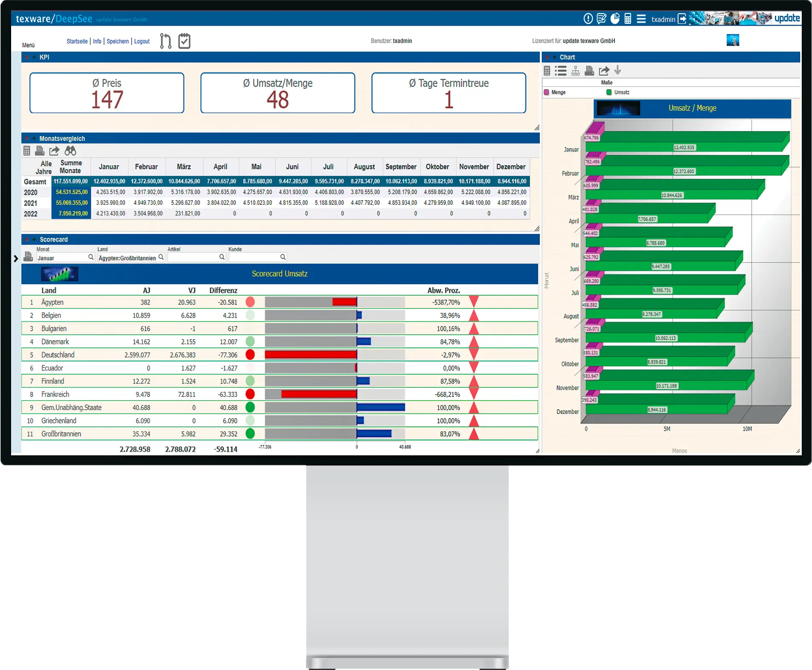The height and width of the screenshot is (670, 812).
Task: Click into the Artikel filter field
Action: coord(193,257)
